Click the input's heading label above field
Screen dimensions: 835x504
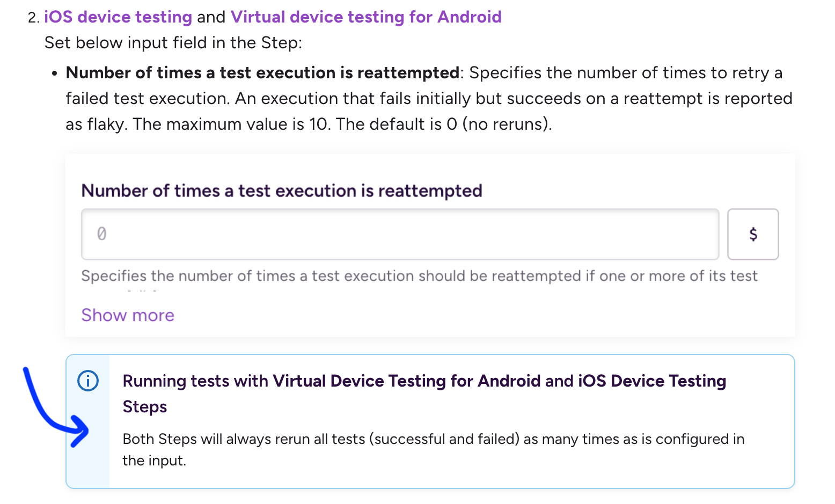point(282,191)
